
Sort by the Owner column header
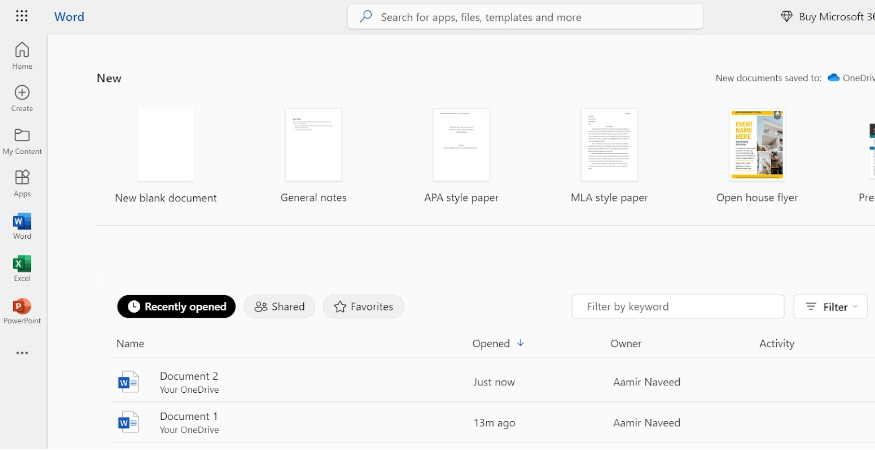pos(626,343)
